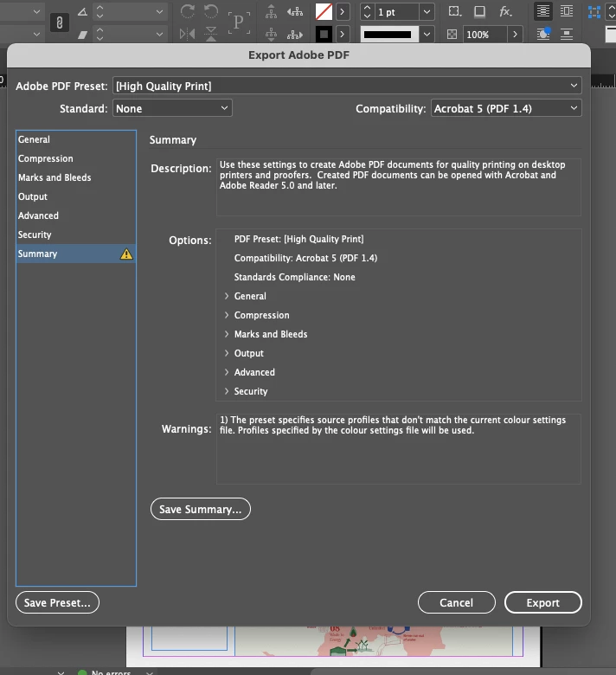
Task: Select Summary in the left list
Action: [76, 254]
